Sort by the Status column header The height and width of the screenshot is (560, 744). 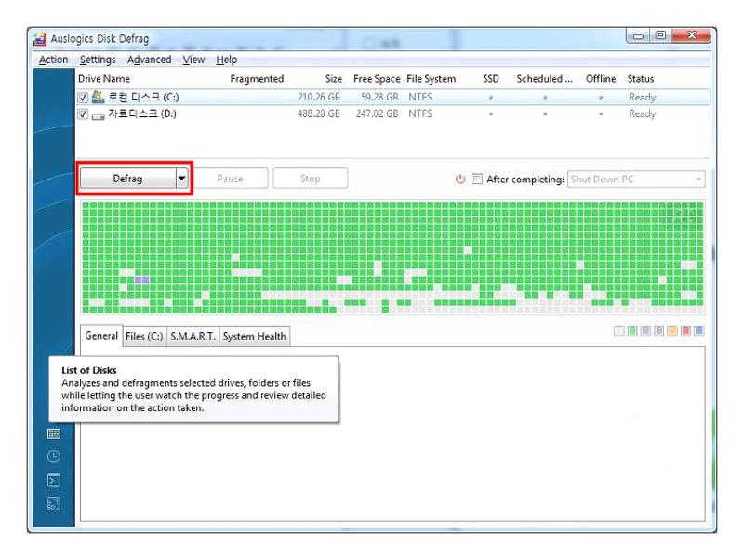641,79
